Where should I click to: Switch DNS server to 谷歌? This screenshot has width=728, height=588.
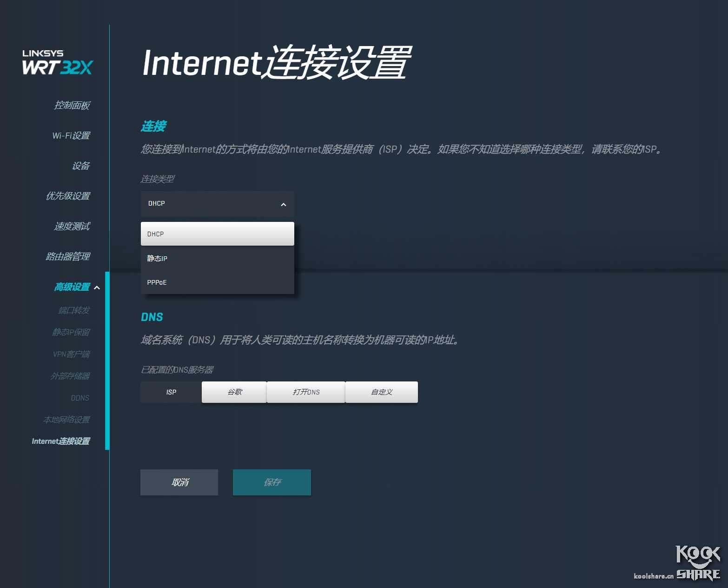click(x=234, y=392)
